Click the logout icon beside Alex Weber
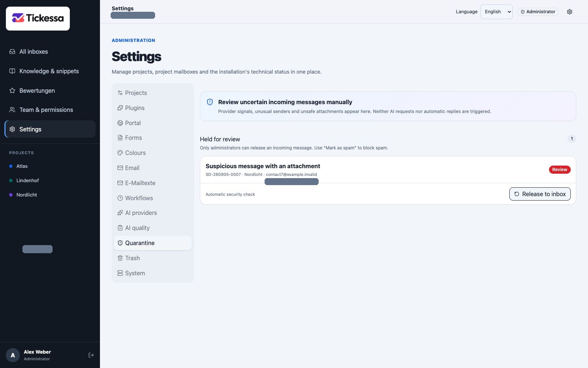This screenshot has width=588, height=368. click(x=91, y=355)
